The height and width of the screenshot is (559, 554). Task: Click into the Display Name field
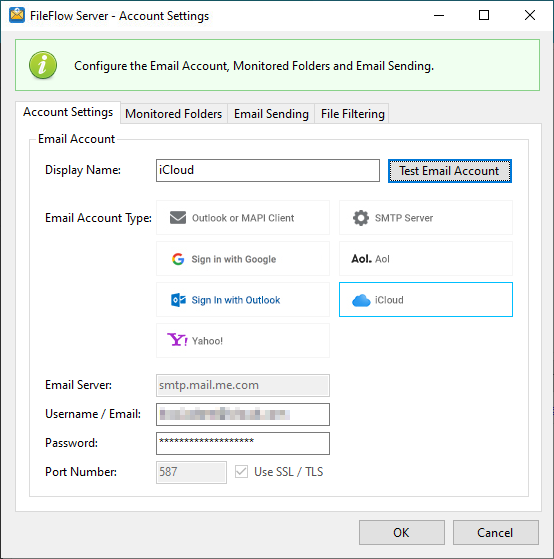point(268,170)
